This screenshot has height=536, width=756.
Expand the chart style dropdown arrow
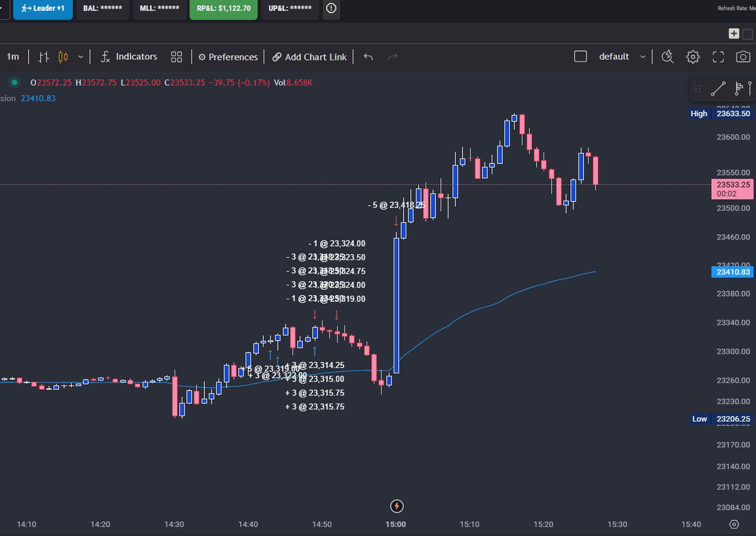pyautogui.click(x=81, y=57)
